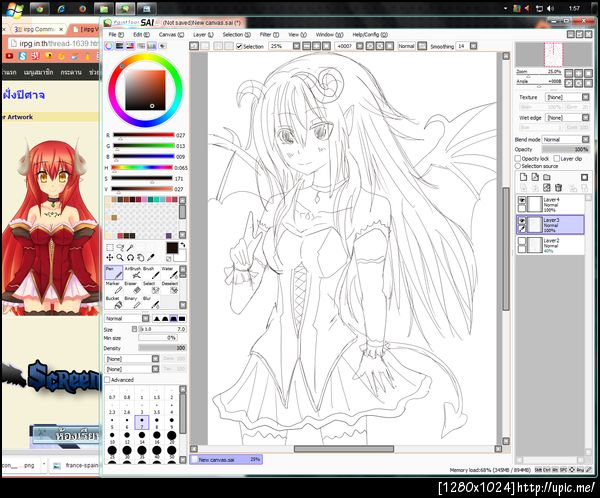This screenshot has height=498, width=600.
Task: Open the Help/Config menu
Action: (x=370, y=34)
